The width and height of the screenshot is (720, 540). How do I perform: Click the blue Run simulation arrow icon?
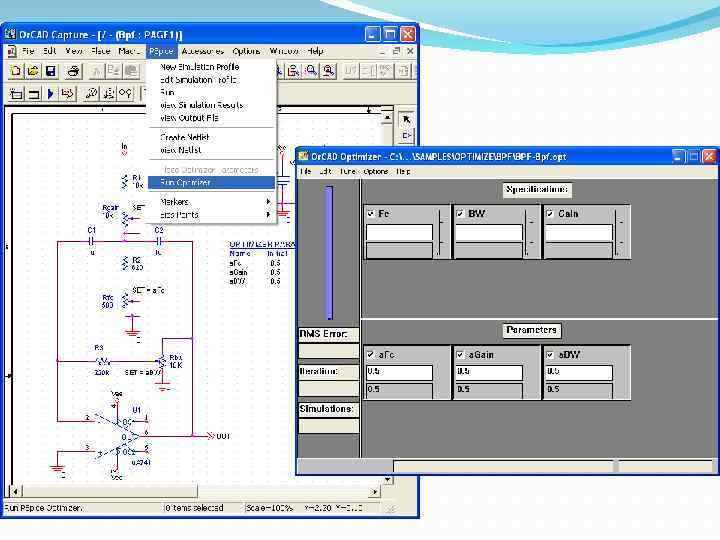click(51, 94)
